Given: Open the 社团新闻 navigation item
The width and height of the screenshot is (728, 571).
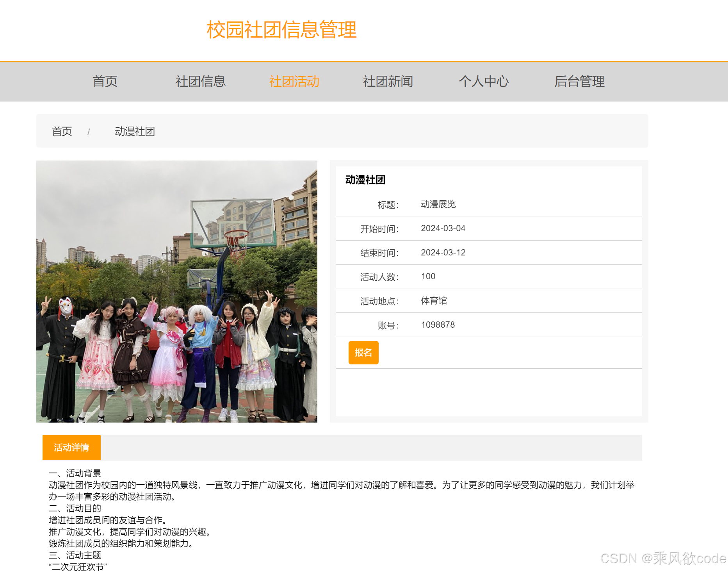Looking at the screenshot, I should (x=388, y=82).
